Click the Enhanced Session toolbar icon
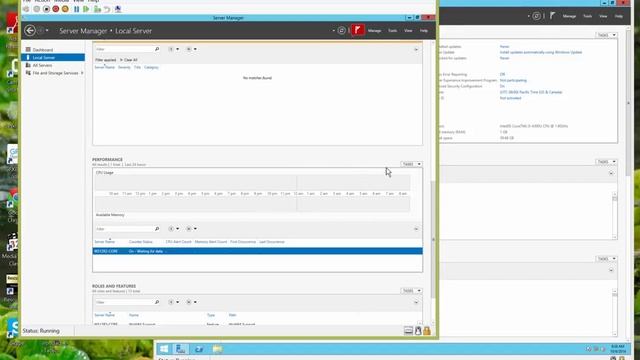Viewport: 640px width, 360px height. tap(118, 9)
